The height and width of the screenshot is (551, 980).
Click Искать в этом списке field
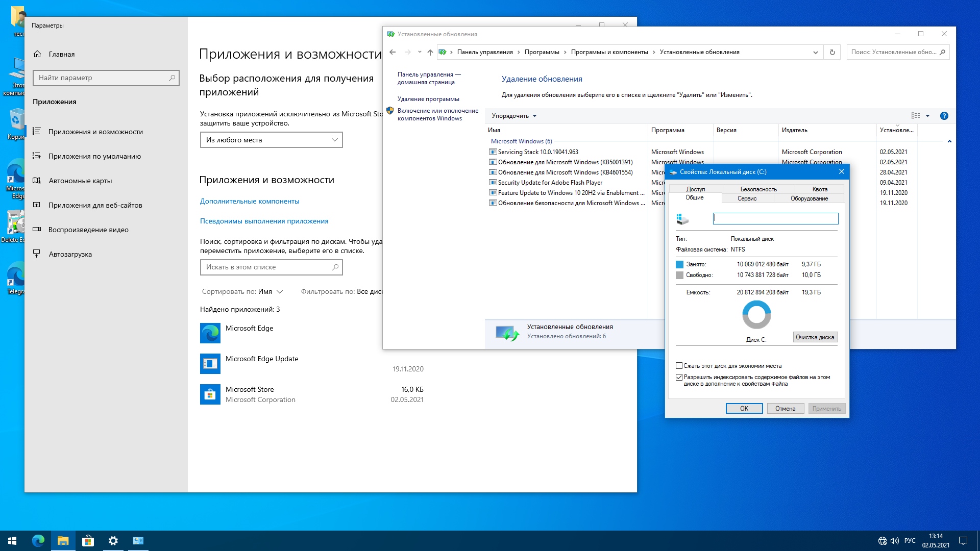click(271, 267)
